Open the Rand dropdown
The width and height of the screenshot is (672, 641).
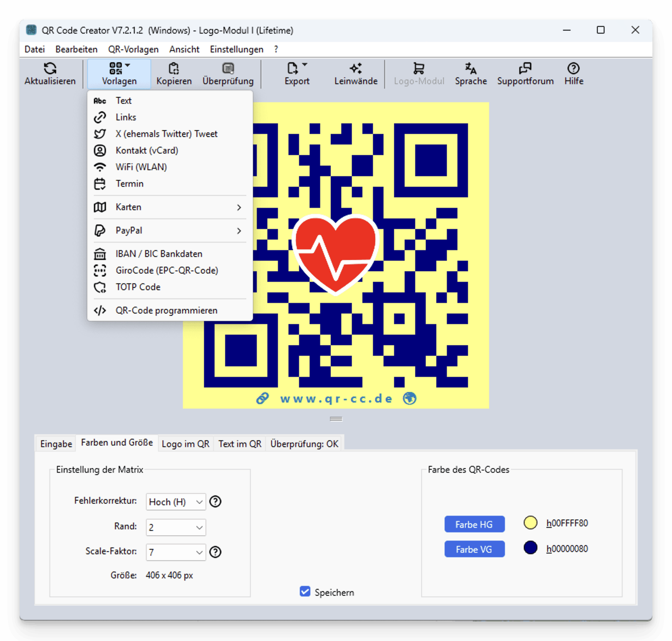point(176,527)
